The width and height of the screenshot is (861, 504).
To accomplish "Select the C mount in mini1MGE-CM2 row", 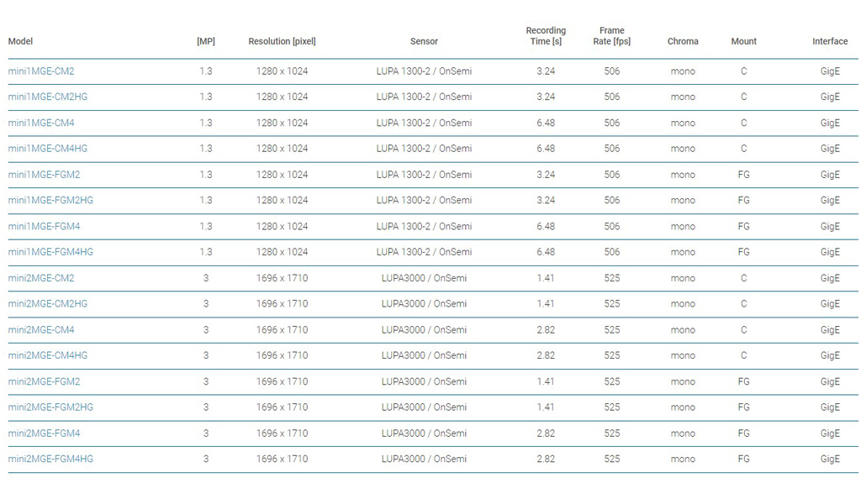I will click(743, 71).
